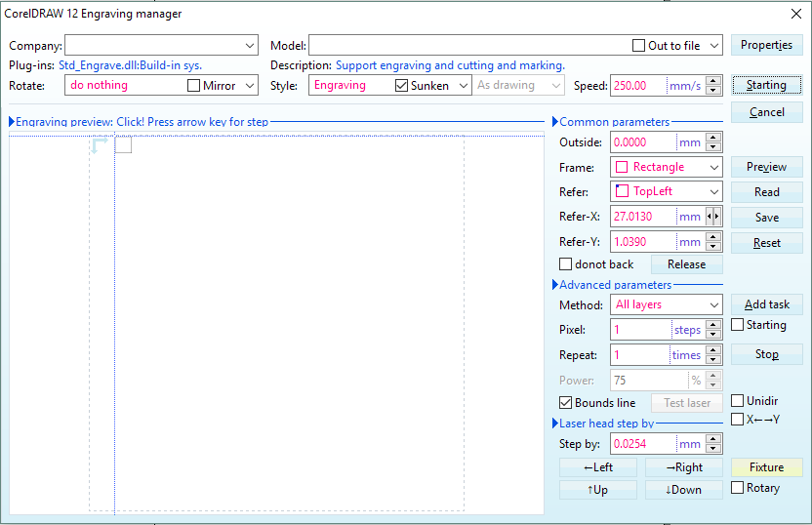The width and height of the screenshot is (812, 525).
Task: Click the origin corner marker in preview
Action: [x=99, y=146]
